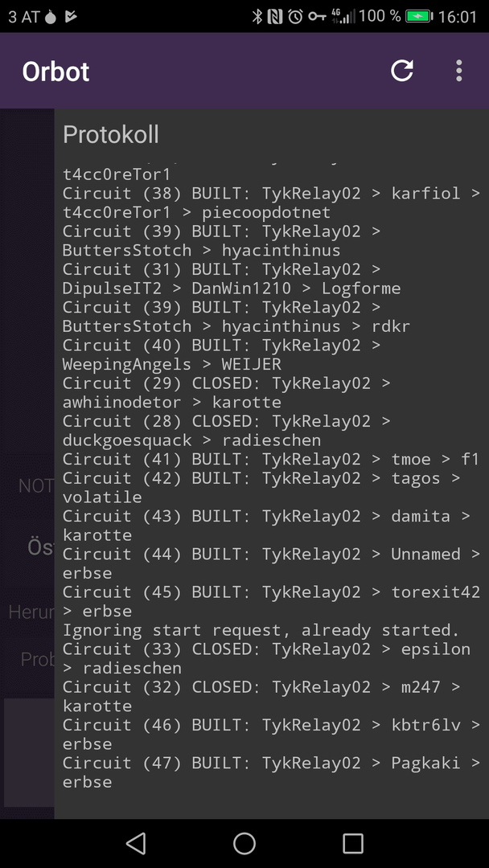Tap the dimmed area left of log drawer
This screenshot has height=868, width=489.
[x=27, y=464]
